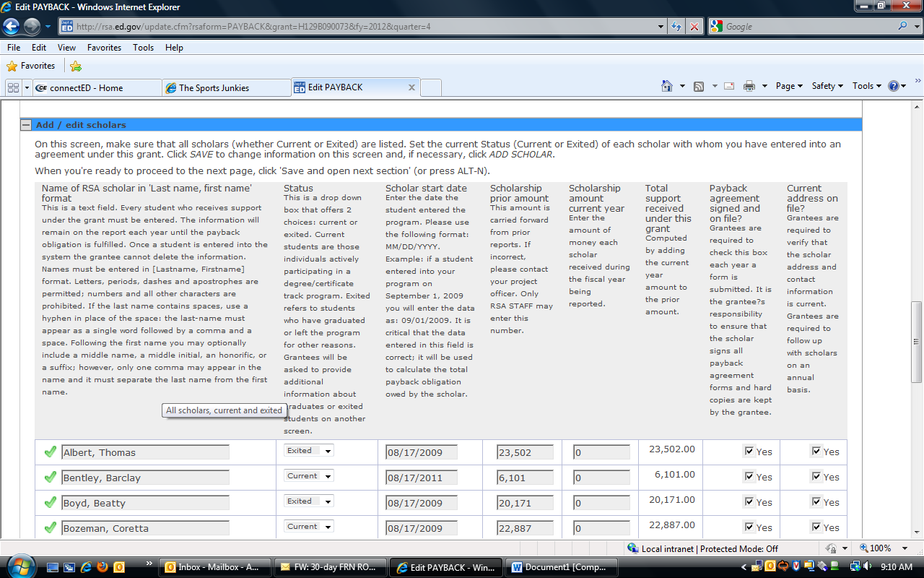The image size is (924, 578).
Task: Click the name field containing Albert, Thomas
Action: coord(146,452)
